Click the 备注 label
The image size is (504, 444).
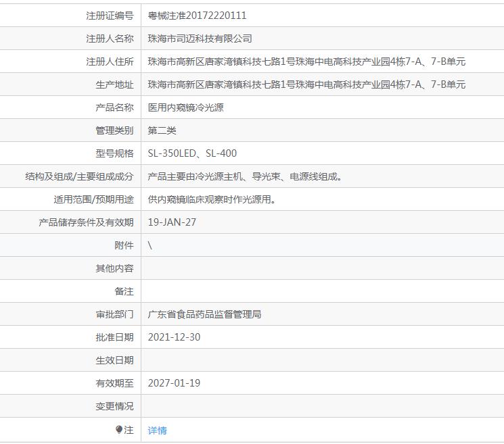124,291
